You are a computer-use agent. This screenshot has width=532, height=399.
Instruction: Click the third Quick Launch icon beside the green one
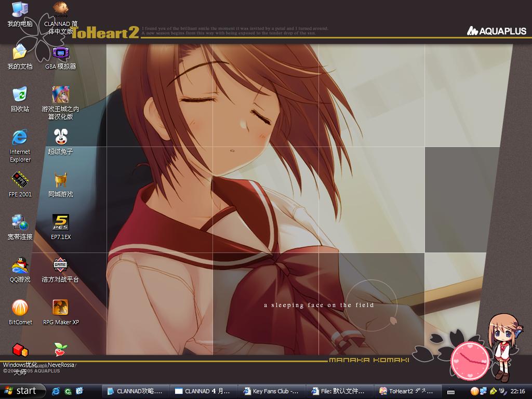tap(79, 391)
